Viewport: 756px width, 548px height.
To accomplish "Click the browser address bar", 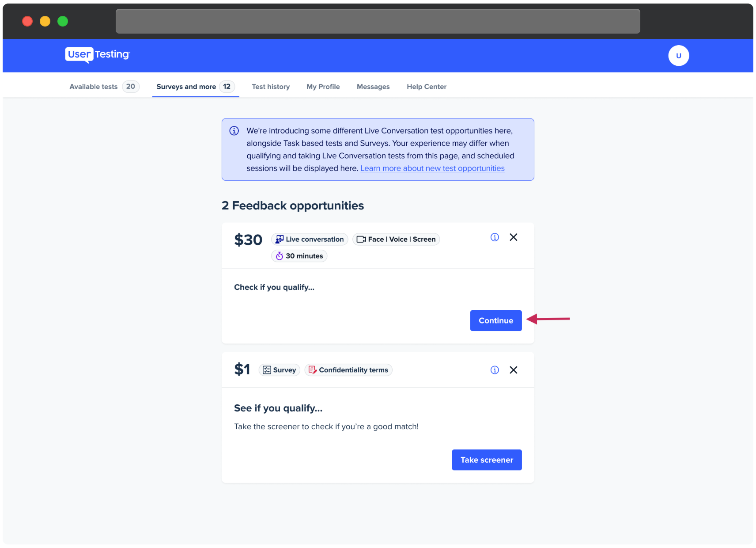I will [x=378, y=21].
